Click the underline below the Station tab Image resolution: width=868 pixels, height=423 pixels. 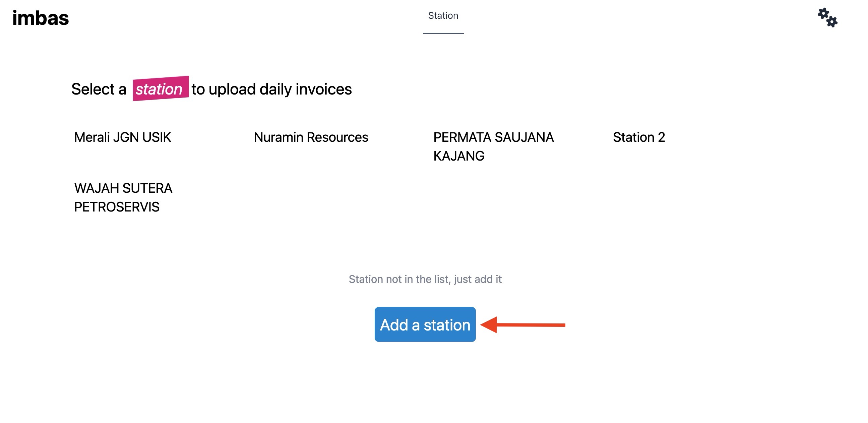click(443, 34)
